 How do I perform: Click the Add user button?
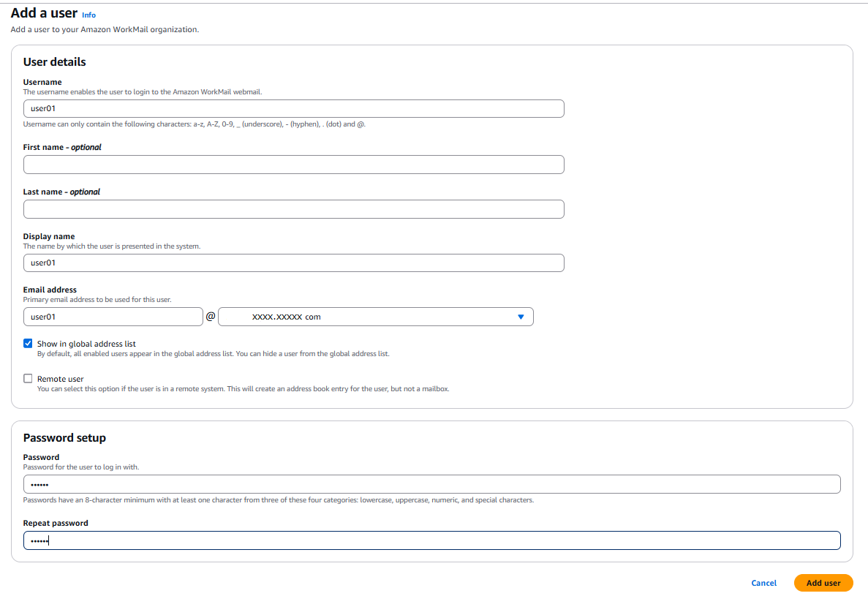823,583
